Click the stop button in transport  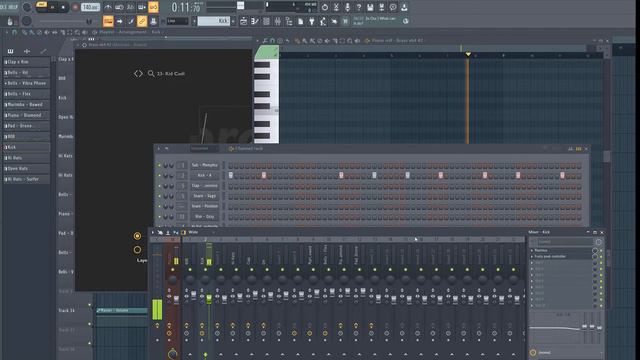coord(63,7)
